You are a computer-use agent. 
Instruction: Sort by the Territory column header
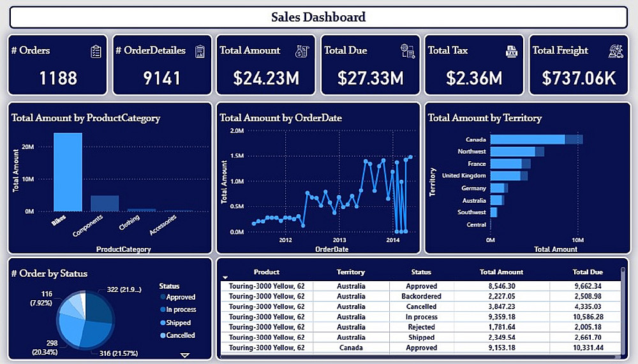pyautogui.click(x=351, y=272)
